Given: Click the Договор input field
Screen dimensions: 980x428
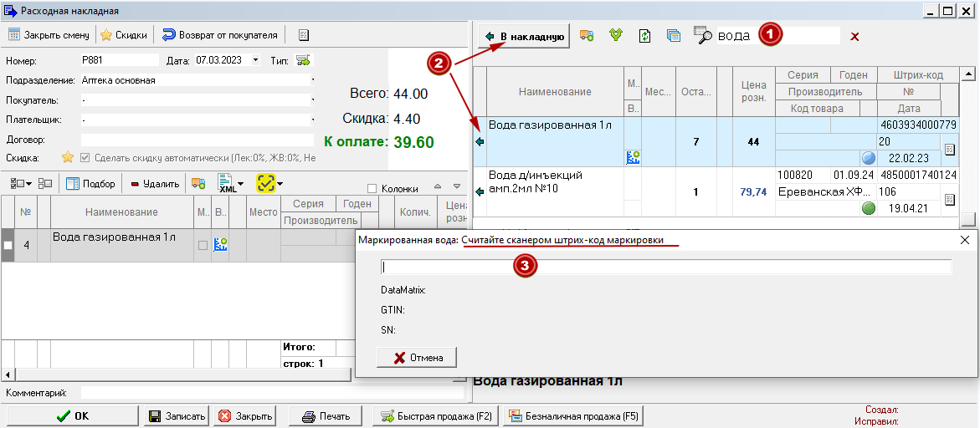Looking at the screenshot, I should 197,140.
